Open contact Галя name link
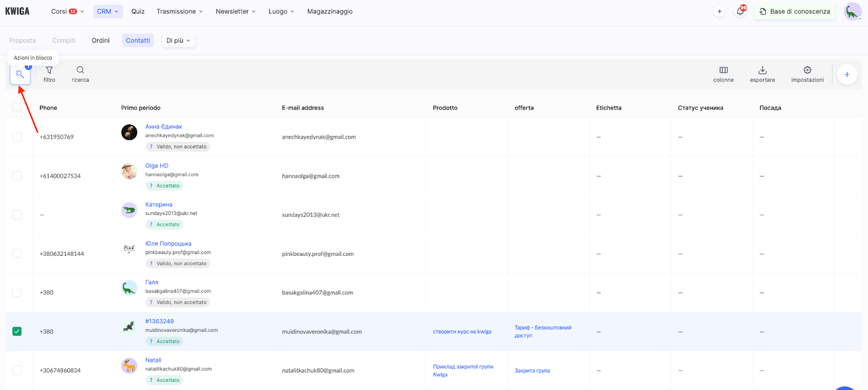Screen dimensions: 868x390 coord(152,282)
